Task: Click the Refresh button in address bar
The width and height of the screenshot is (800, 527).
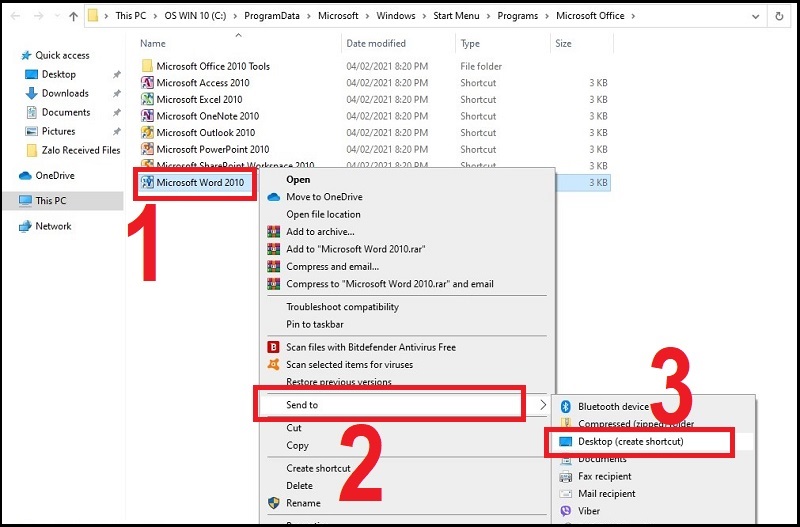Action: [779, 16]
